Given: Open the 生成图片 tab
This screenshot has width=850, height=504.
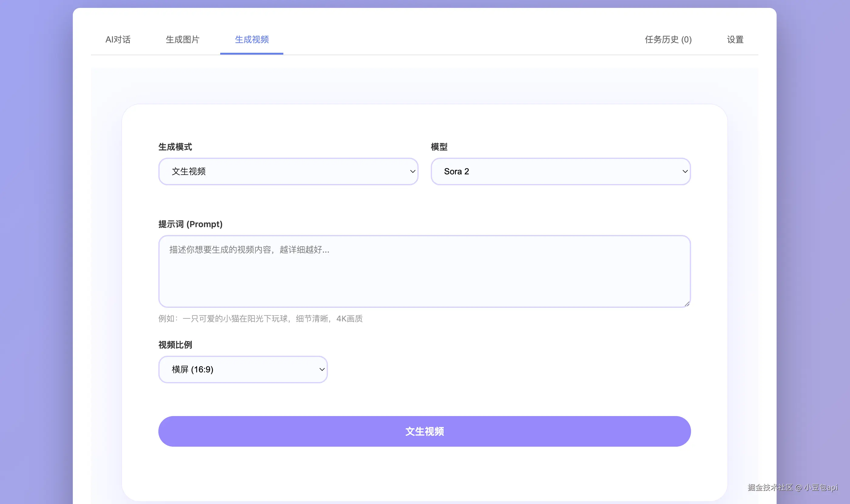Looking at the screenshot, I should point(182,40).
